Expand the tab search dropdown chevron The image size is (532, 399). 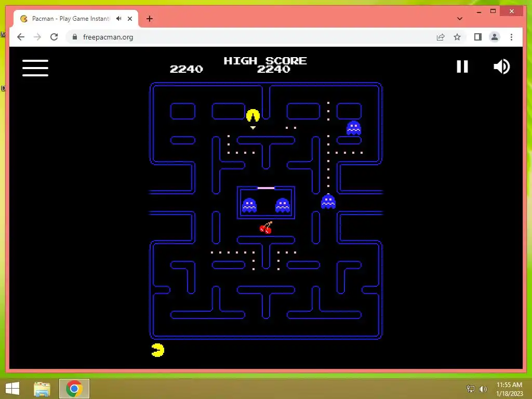460,19
